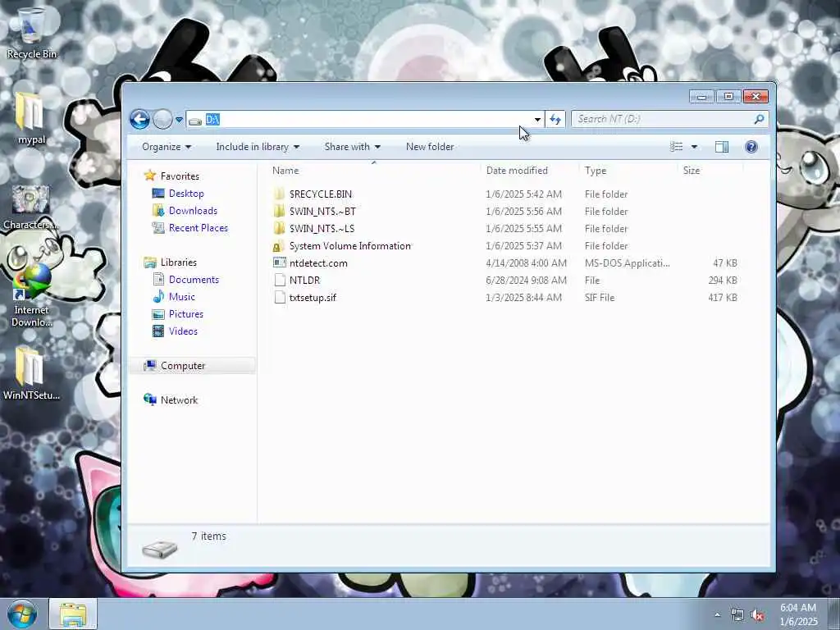Click the search magnifier icon
The height and width of the screenshot is (630, 840).
pyautogui.click(x=759, y=119)
